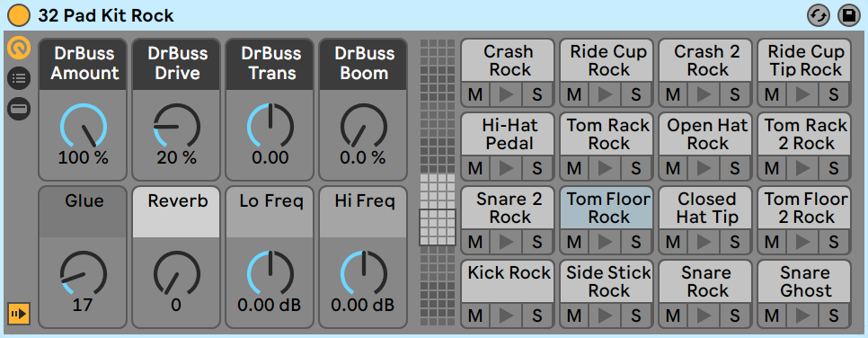Mute the Snare Ghost pad
The width and height of the screenshot is (868, 338).
click(772, 316)
